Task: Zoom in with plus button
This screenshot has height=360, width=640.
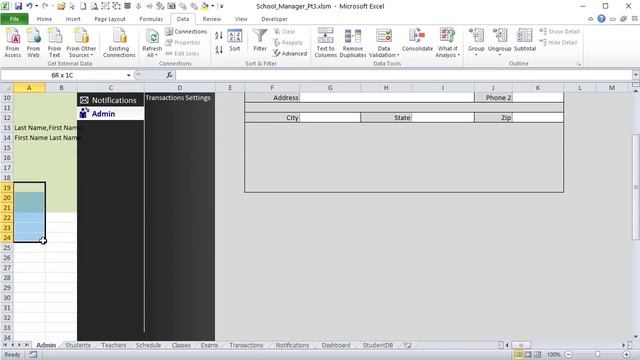Action: tap(627, 355)
